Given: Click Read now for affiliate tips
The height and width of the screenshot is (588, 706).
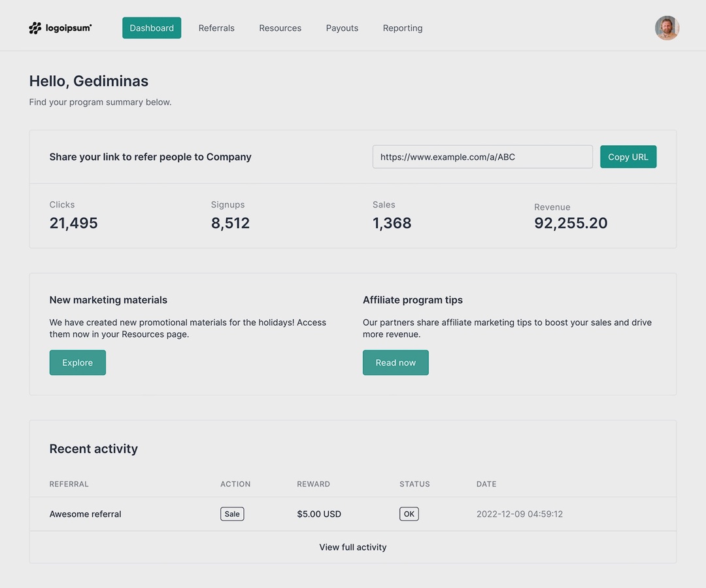Looking at the screenshot, I should (395, 362).
